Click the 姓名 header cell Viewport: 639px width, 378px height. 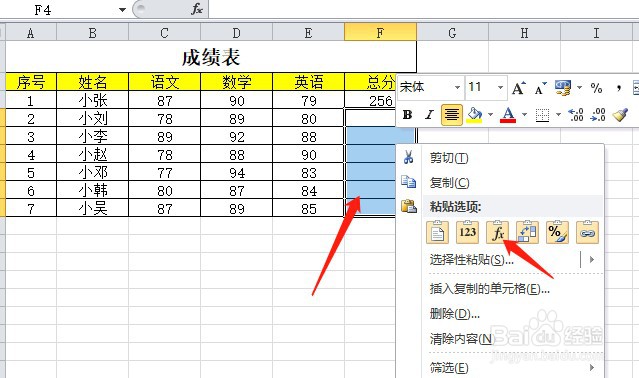click(x=93, y=82)
